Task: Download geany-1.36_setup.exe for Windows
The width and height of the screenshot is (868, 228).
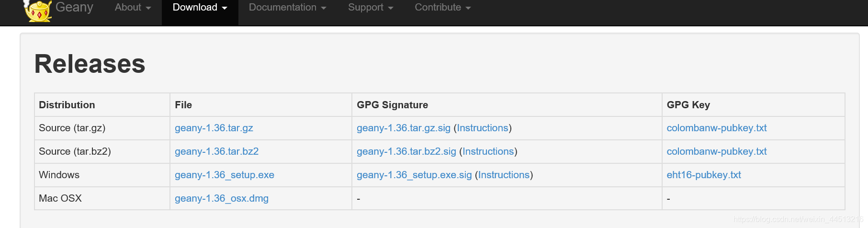Action: (x=224, y=175)
